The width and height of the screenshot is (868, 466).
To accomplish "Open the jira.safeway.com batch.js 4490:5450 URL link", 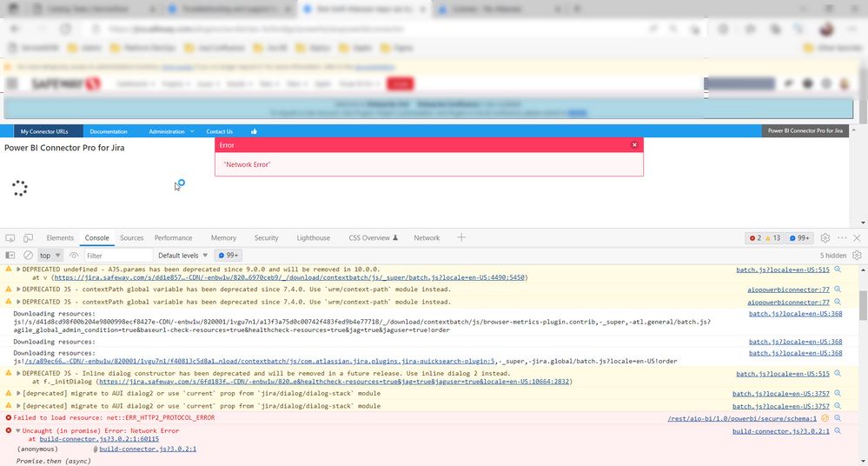I will (x=289, y=277).
